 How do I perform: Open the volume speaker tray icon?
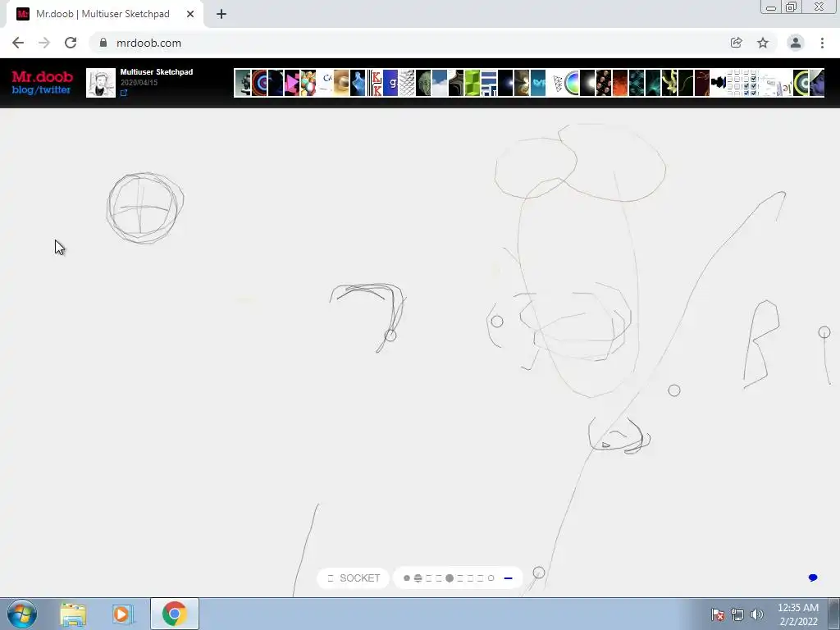click(x=757, y=614)
